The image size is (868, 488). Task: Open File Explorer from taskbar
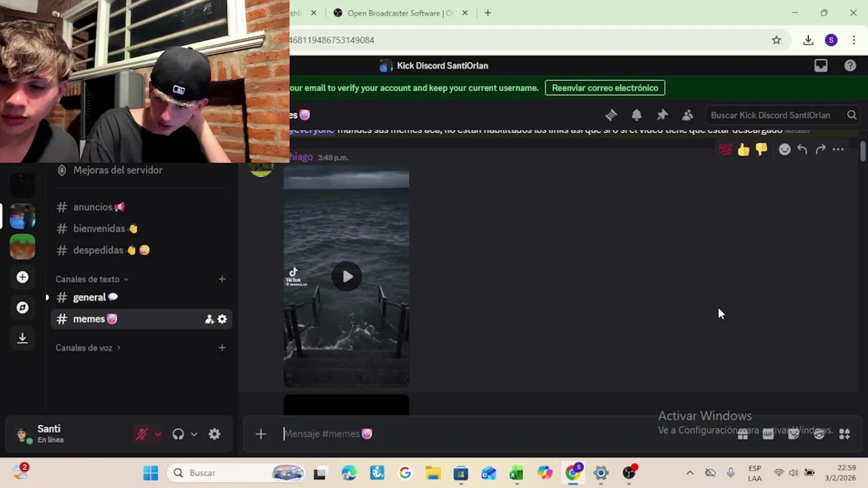tap(433, 473)
